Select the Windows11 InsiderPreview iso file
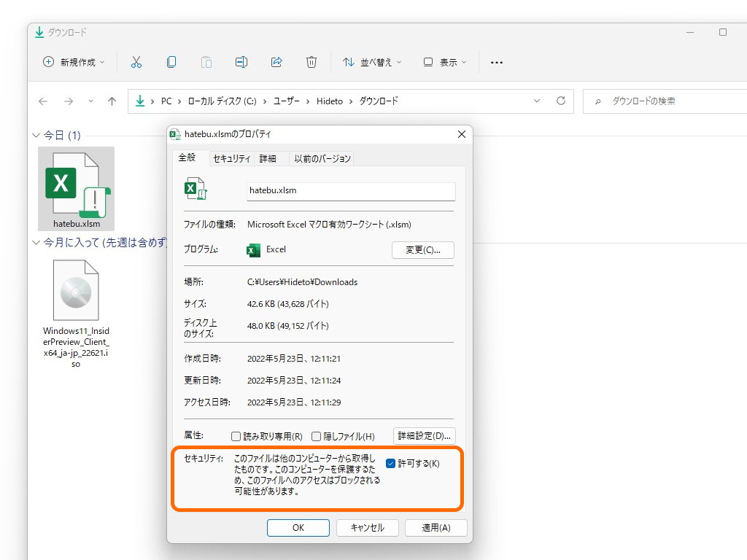The height and width of the screenshot is (560, 747). click(76, 314)
